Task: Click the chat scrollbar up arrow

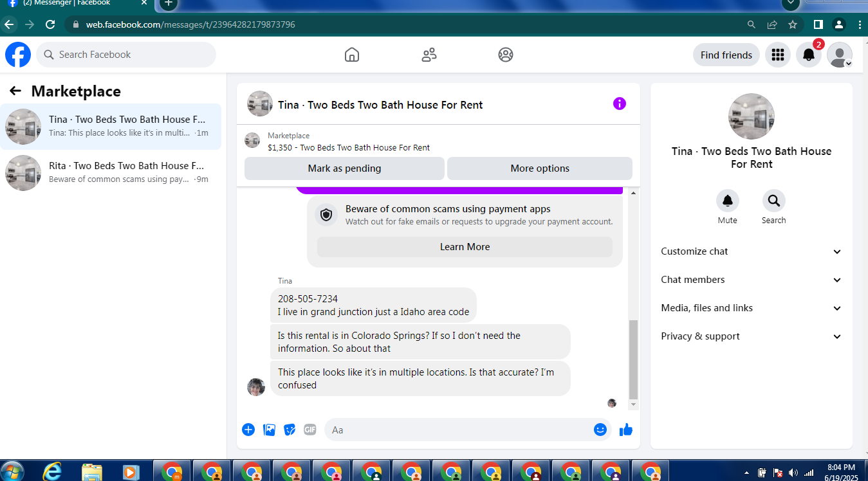Action: tap(633, 193)
